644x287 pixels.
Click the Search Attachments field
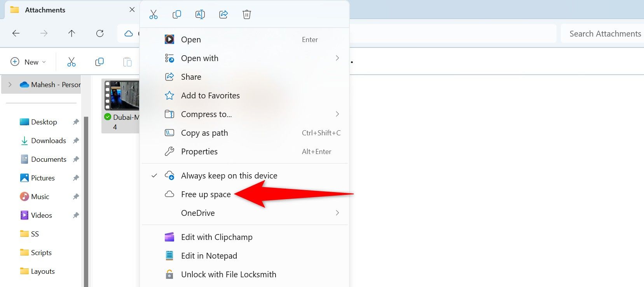pos(602,34)
